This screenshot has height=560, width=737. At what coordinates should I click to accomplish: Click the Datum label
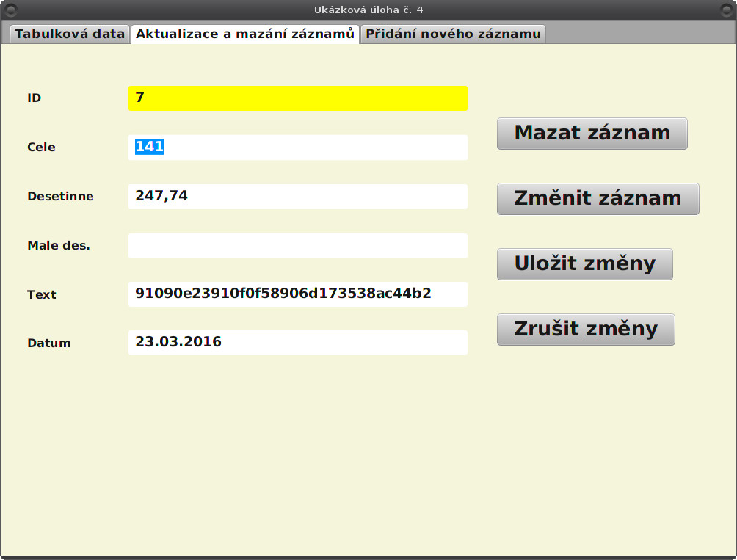48,343
